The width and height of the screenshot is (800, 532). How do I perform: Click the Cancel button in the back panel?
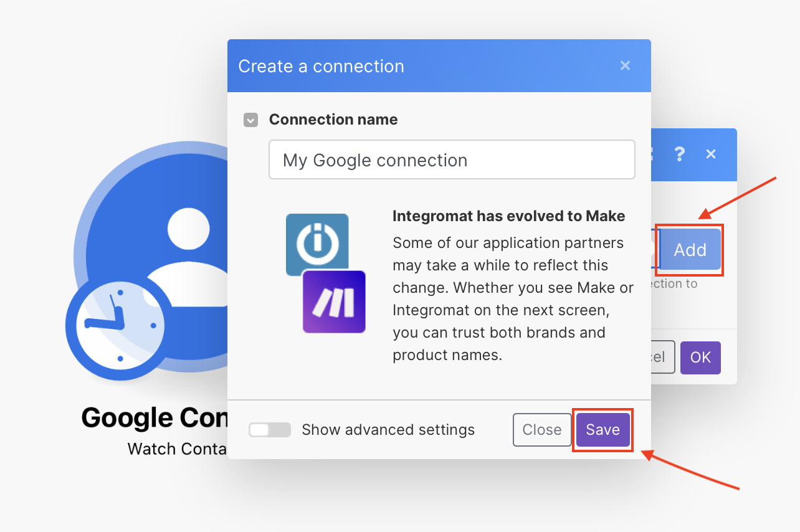[x=663, y=358]
